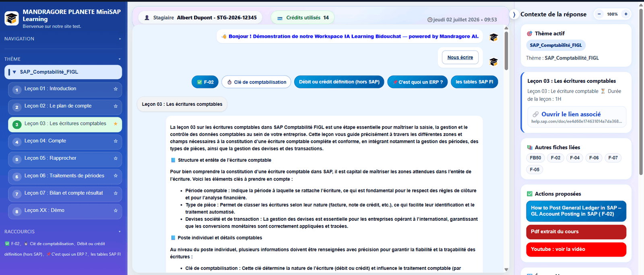This screenshot has width=644, height=275.
Task: Select the les tables SAP FI chip
Action: [x=474, y=82]
